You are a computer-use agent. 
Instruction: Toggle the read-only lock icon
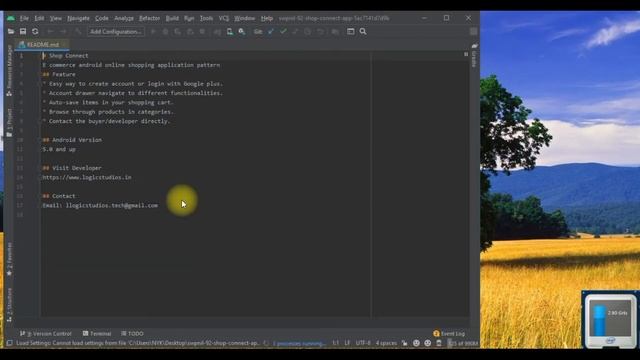click(404, 343)
